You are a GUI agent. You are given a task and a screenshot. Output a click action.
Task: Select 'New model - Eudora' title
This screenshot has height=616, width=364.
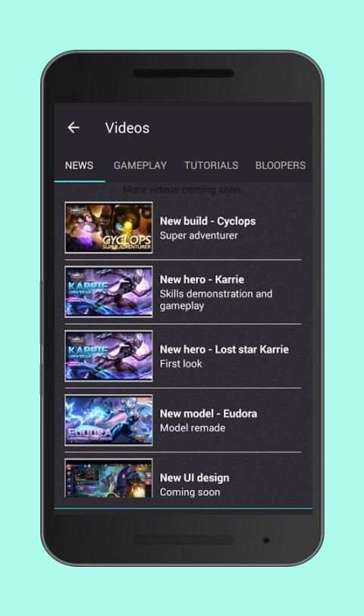(209, 413)
